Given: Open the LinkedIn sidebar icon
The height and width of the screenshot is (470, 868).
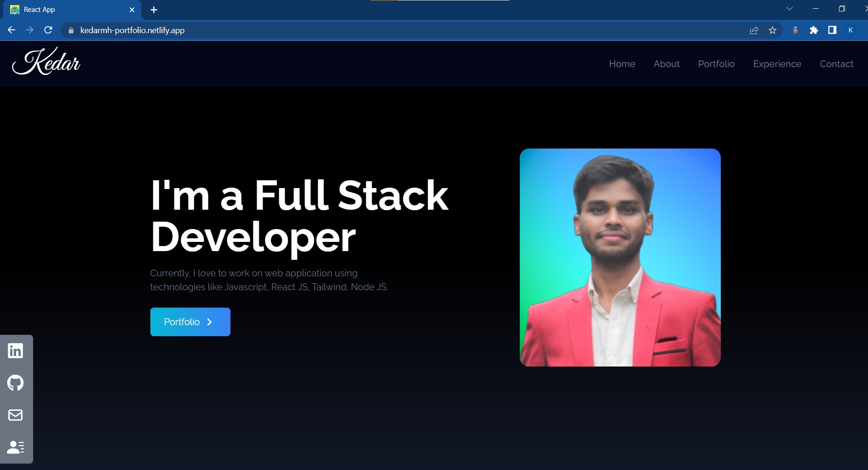Looking at the screenshot, I should tap(15, 351).
